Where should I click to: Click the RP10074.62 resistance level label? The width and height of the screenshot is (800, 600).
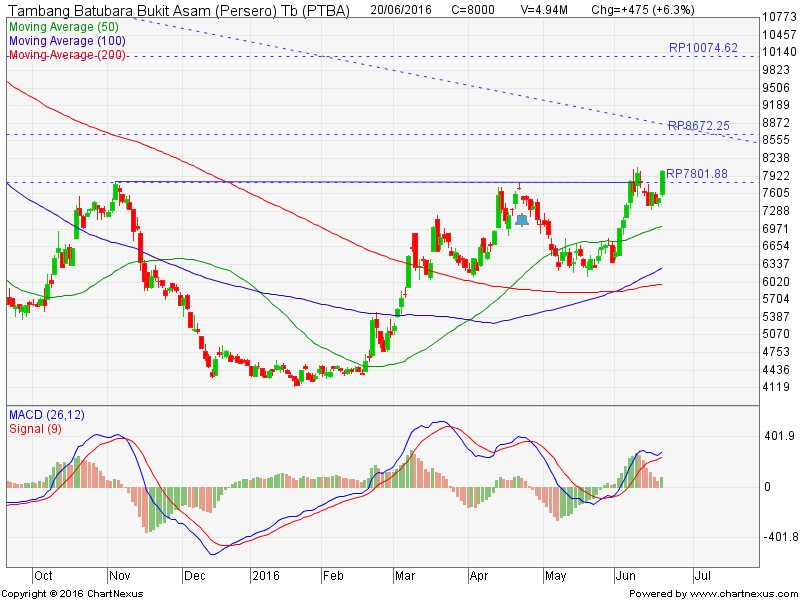(x=703, y=48)
